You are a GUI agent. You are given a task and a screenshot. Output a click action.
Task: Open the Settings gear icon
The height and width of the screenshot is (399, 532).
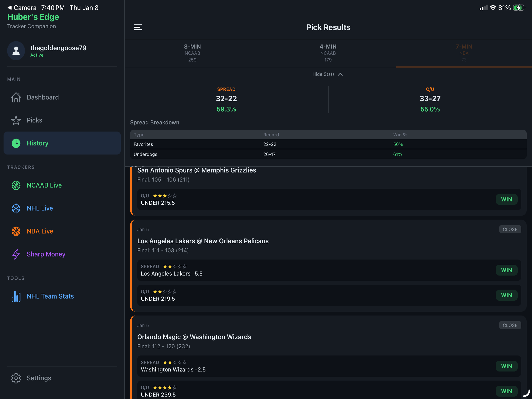pos(16,378)
